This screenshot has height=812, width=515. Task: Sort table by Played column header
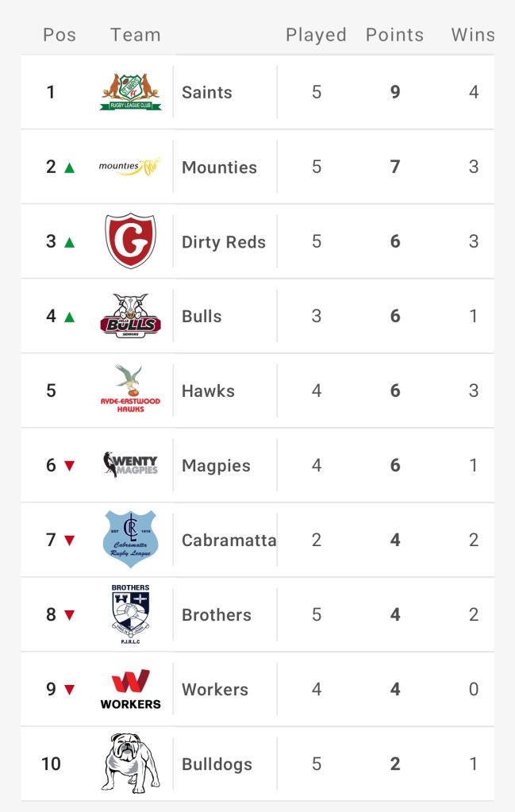tap(316, 35)
